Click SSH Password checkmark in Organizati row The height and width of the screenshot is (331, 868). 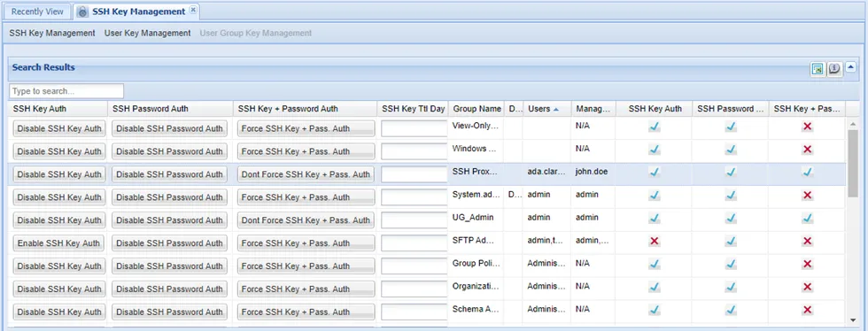pyautogui.click(x=731, y=287)
